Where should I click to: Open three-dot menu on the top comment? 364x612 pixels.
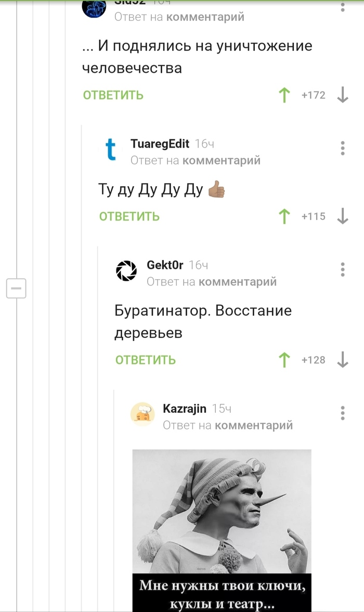[343, 6]
